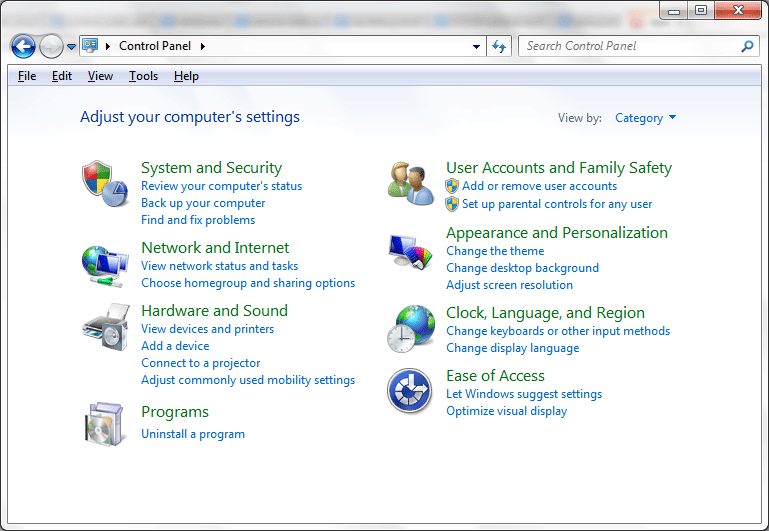769x531 pixels.
Task: Click the Control Panel icon in address bar
Action: [90, 46]
